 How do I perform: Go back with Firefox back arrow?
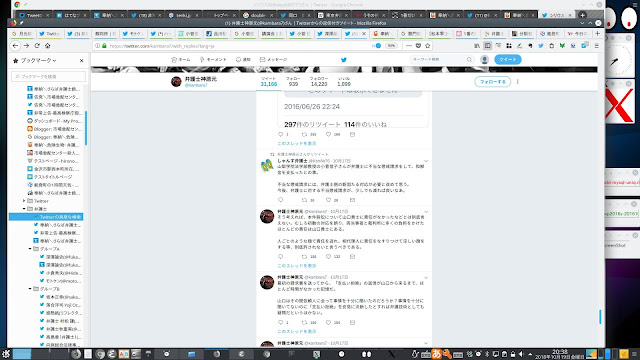pyautogui.click(x=16, y=46)
